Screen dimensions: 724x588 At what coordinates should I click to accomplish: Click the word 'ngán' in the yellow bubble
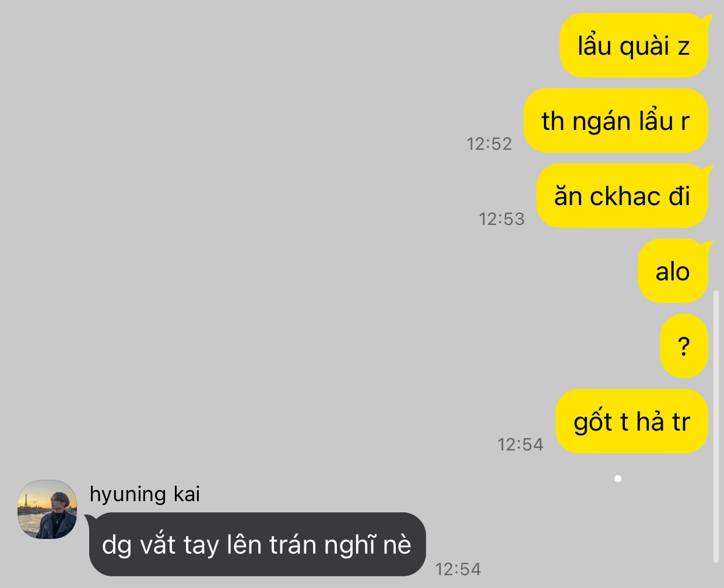[x=602, y=122]
